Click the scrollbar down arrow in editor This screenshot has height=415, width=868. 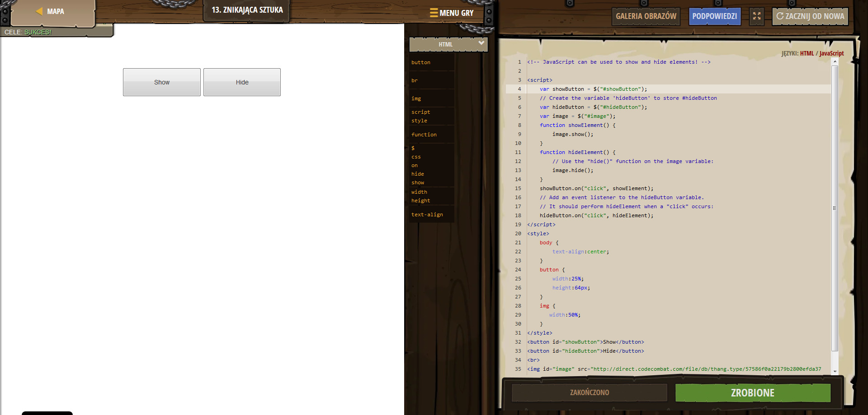coord(835,371)
